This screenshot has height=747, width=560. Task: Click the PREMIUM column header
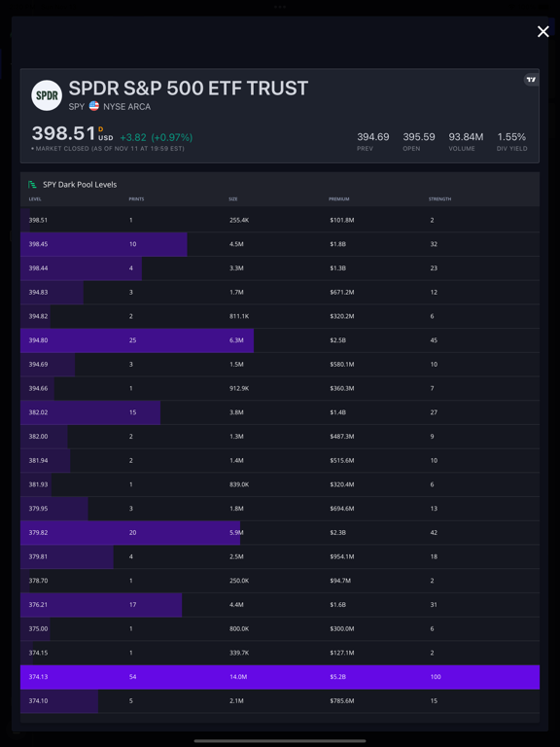click(x=338, y=199)
